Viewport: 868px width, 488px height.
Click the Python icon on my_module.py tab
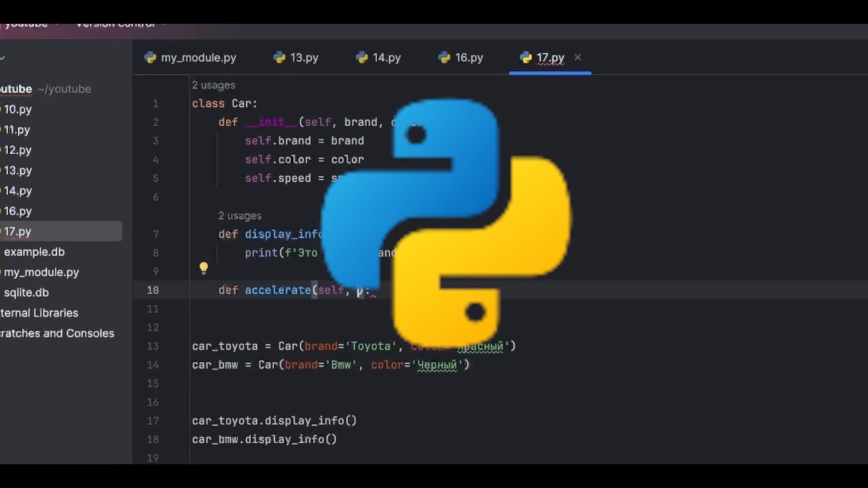tap(150, 57)
